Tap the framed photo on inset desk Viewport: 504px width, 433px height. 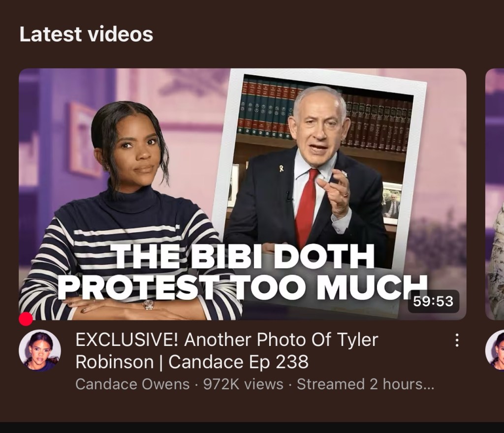click(391, 204)
